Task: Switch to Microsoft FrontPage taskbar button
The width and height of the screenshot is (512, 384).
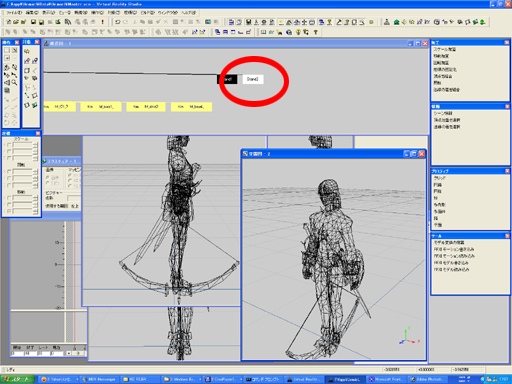Action: (x=387, y=379)
